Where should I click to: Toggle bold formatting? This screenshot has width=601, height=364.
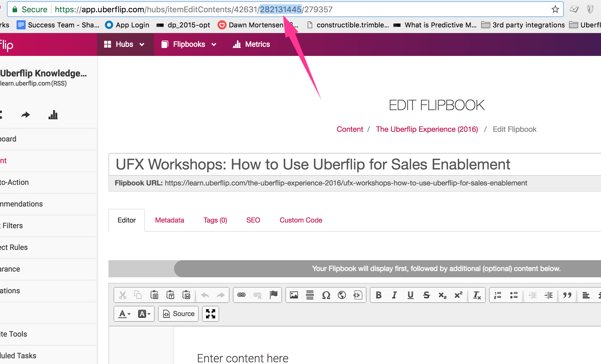click(379, 295)
